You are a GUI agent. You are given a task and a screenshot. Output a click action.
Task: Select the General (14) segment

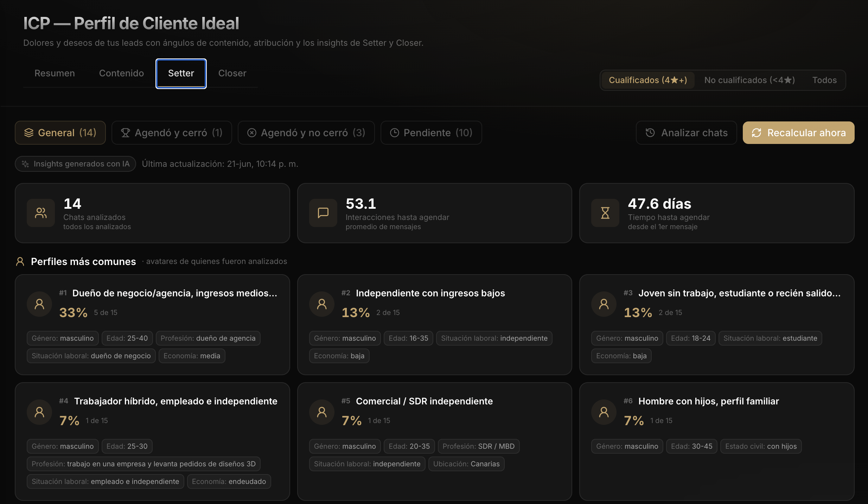(x=60, y=133)
